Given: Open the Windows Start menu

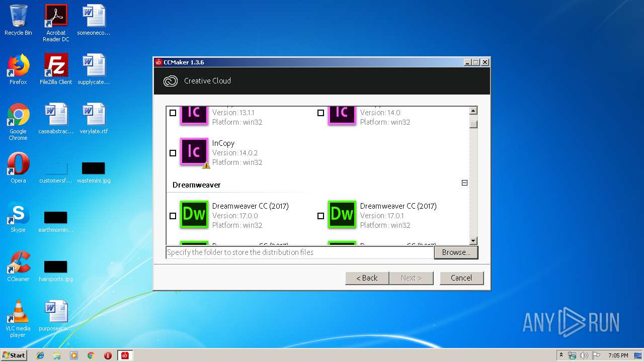Looking at the screenshot, I should coord(14,355).
